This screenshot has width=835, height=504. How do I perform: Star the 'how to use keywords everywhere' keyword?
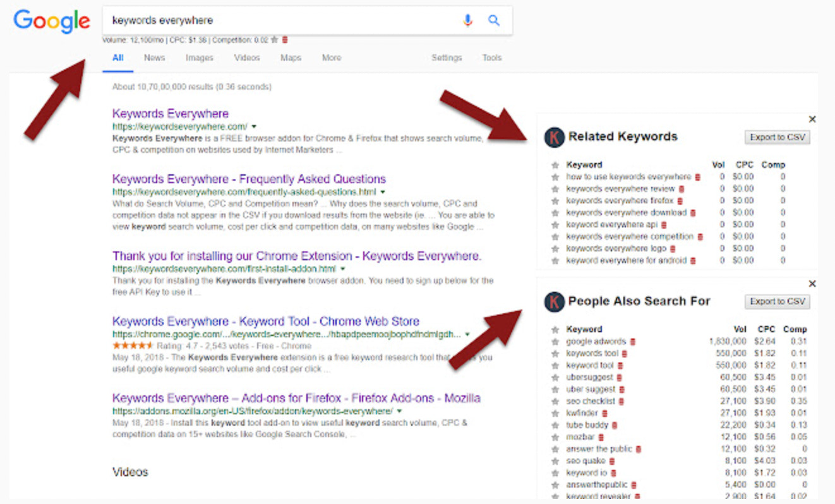pyautogui.click(x=555, y=177)
